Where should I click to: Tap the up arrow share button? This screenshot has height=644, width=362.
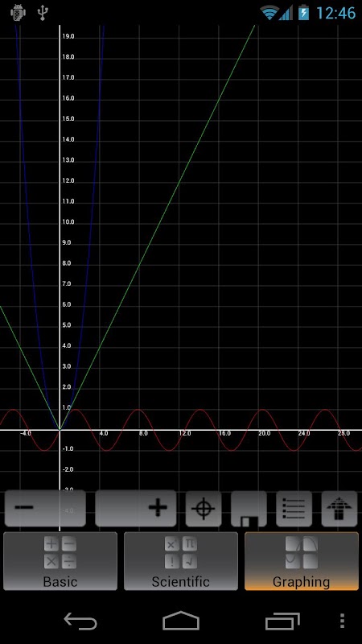click(x=339, y=509)
